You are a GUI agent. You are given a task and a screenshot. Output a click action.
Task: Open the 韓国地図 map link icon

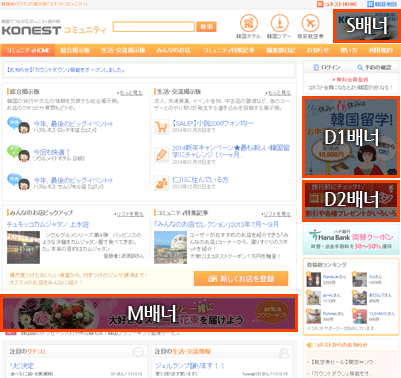pos(370,4)
